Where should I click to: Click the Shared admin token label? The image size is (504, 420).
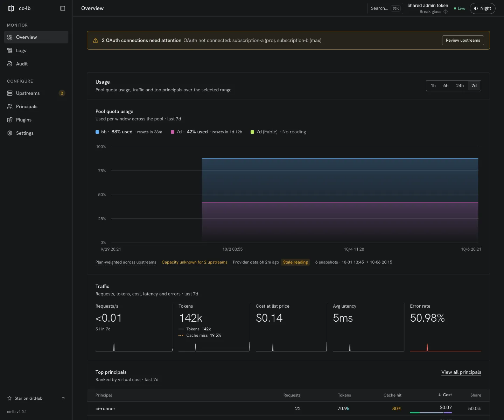click(x=428, y=6)
